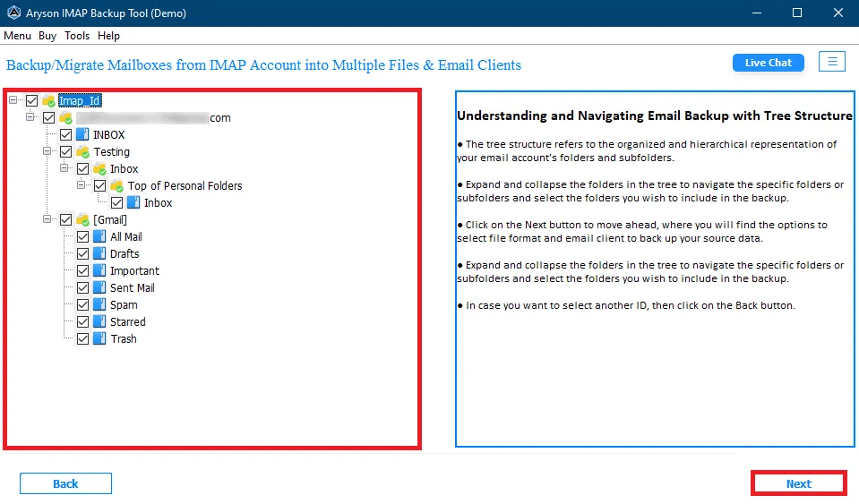The width and height of the screenshot is (859, 504).
Task: Toggle the Testing folder checkbox
Action: [65, 151]
